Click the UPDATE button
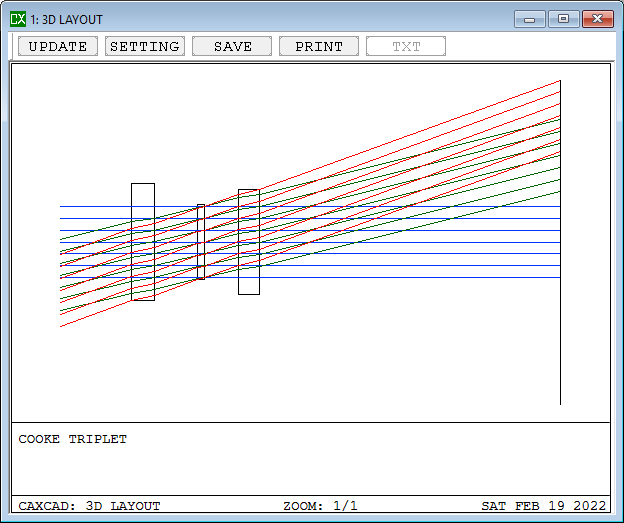Screen dimensions: 624x523 click(x=58, y=46)
